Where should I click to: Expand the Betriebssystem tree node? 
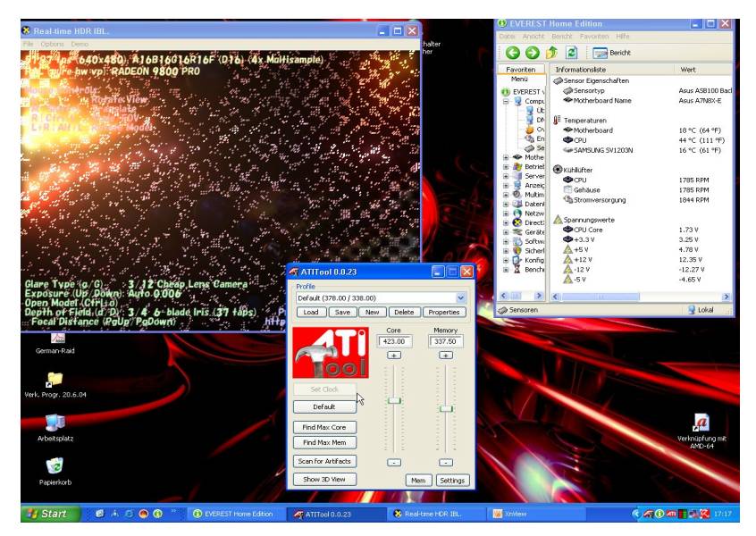tap(506, 167)
